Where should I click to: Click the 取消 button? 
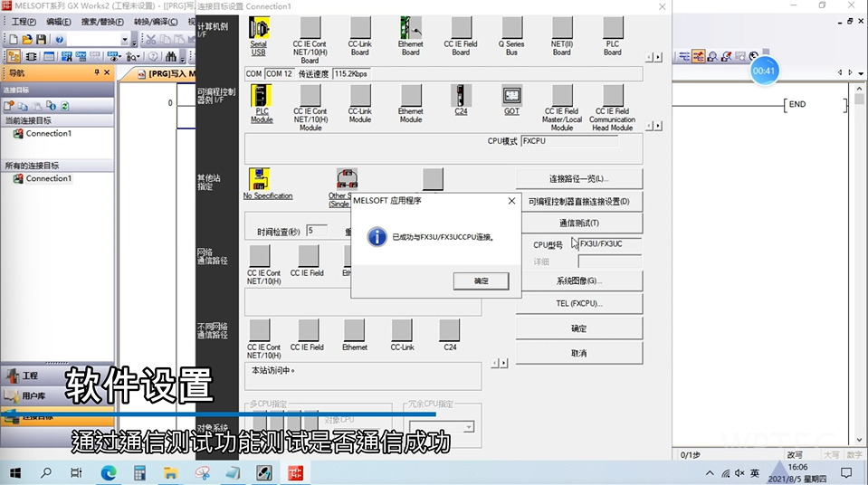pos(579,353)
